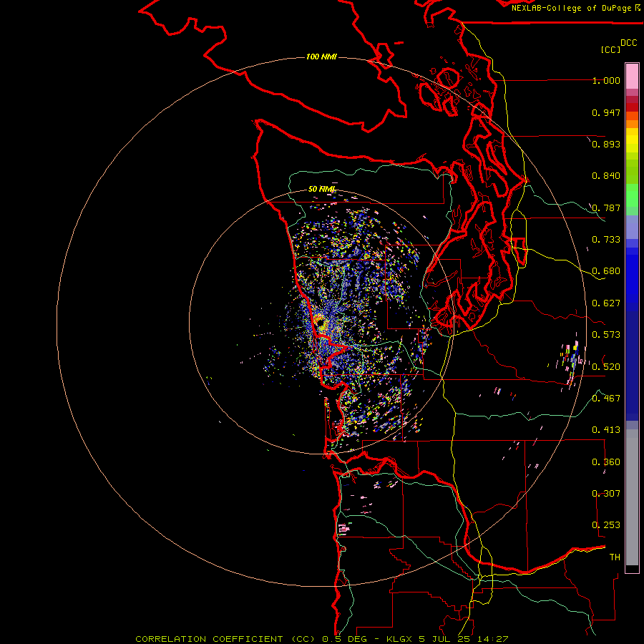Click the 0.413 color scale value
Viewport: 644px width, 644px height.
pyautogui.click(x=606, y=430)
